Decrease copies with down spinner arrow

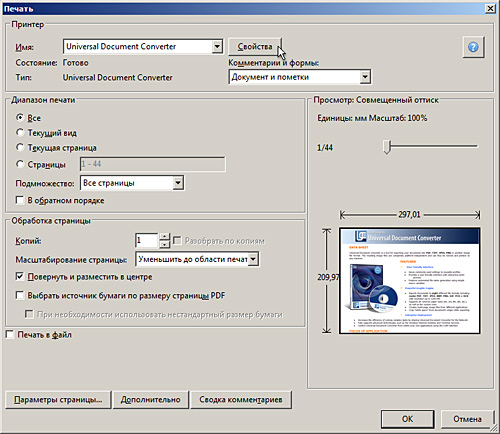click(164, 244)
